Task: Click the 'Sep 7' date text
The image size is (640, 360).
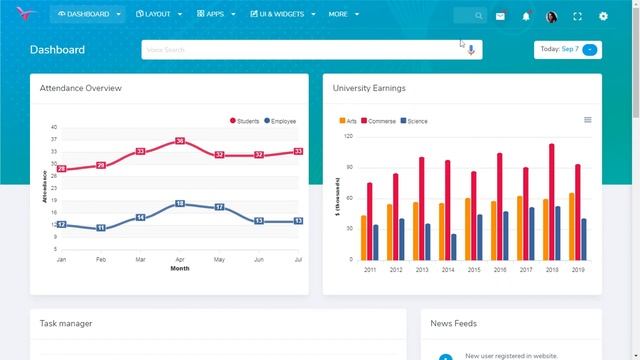Action: tap(570, 49)
